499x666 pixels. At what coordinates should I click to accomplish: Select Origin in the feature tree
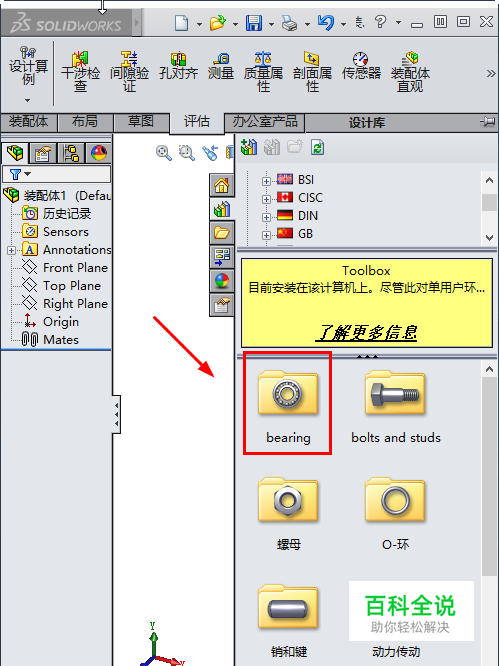pyautogui.click(x=51, y=322)
